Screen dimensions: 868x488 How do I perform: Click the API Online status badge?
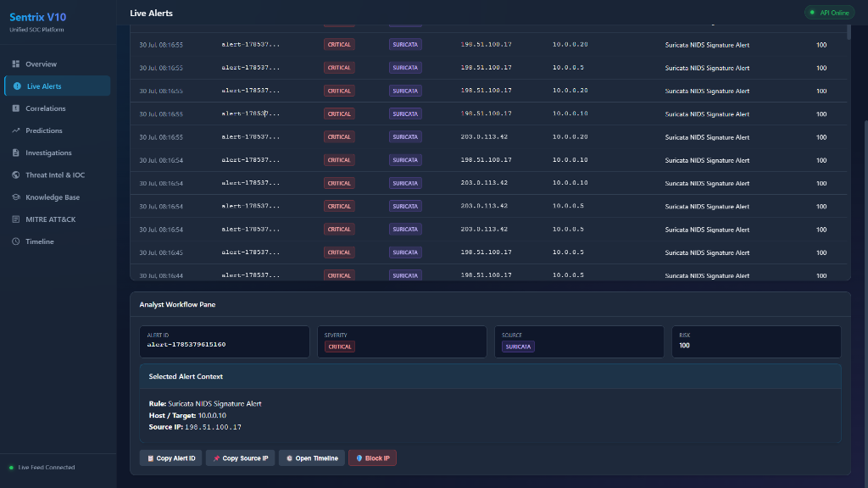829,13
